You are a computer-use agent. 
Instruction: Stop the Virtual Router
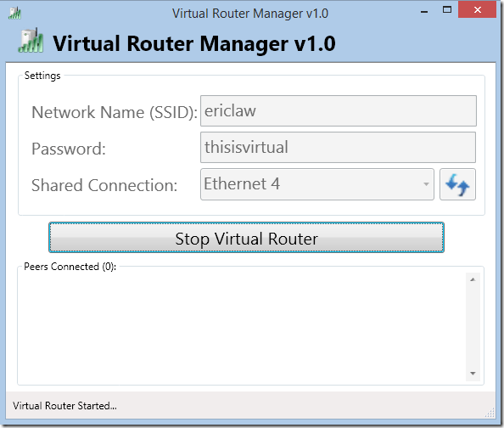coord(246,238)
